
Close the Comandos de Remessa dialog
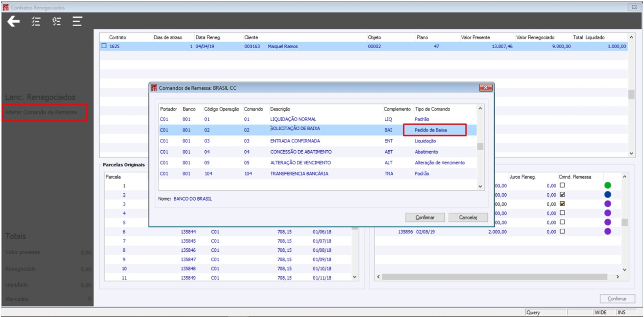pos(485,88)
